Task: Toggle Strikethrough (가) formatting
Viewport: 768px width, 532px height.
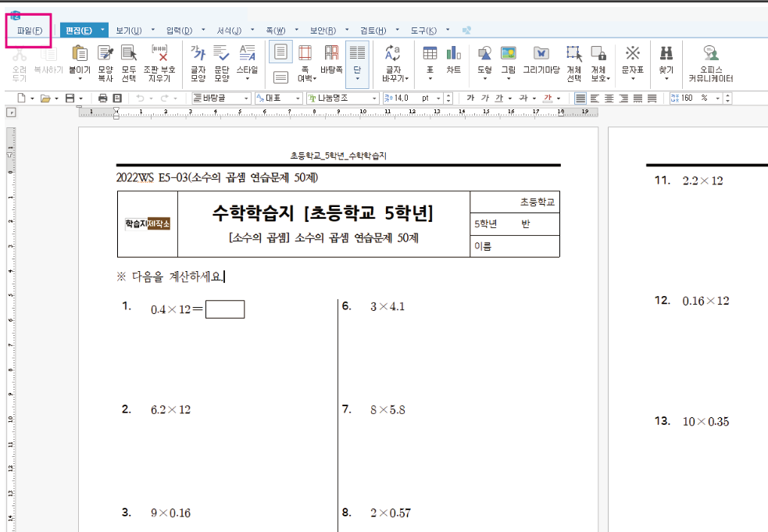Action: pyautogui.click(x=523, y=98)
